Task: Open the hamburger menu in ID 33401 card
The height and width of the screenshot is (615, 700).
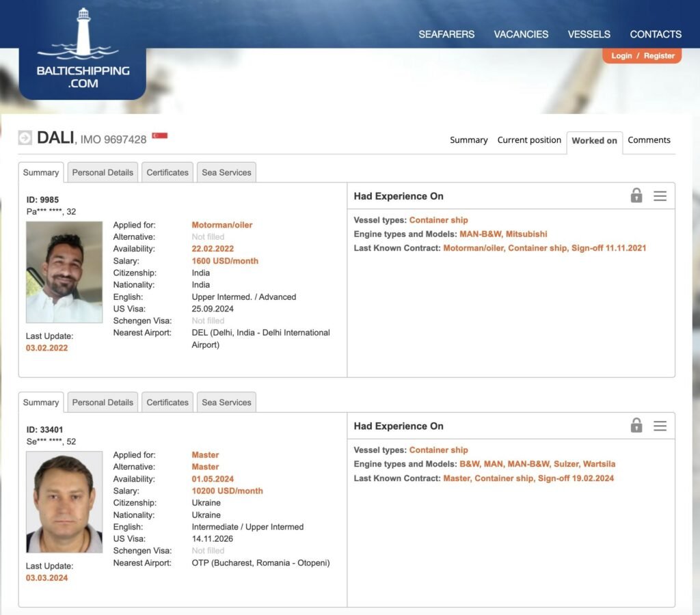Action: tap(660, 426)
